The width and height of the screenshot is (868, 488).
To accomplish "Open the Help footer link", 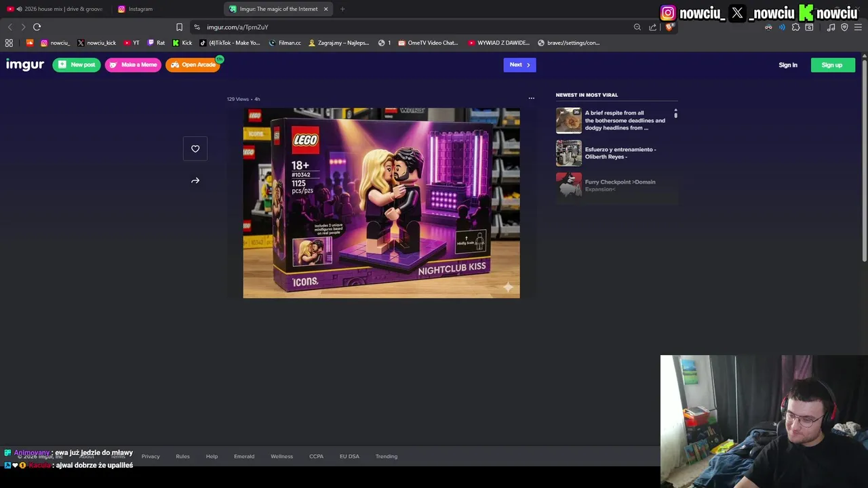I will pos(212,456).
